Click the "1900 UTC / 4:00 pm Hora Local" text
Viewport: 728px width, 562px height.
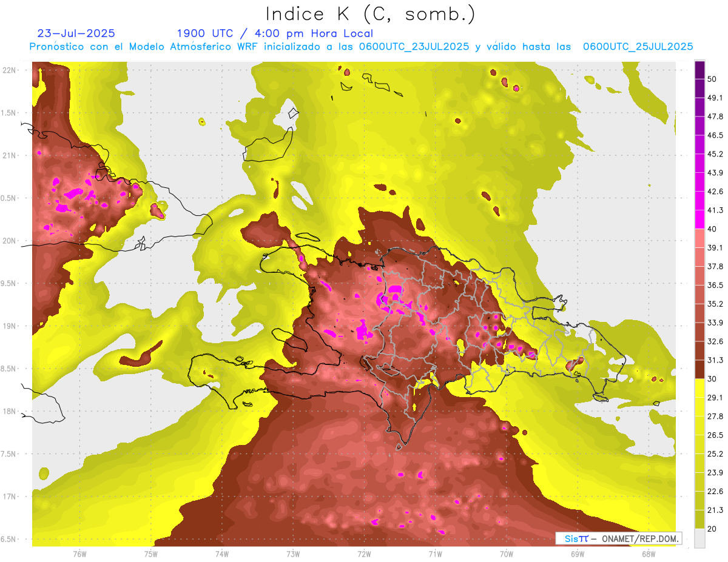click(275, 33)
